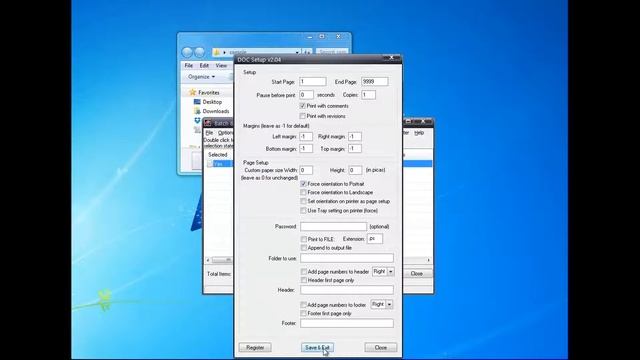
Task: Uncheck Print with comments
Action: [x=302, y=106]
